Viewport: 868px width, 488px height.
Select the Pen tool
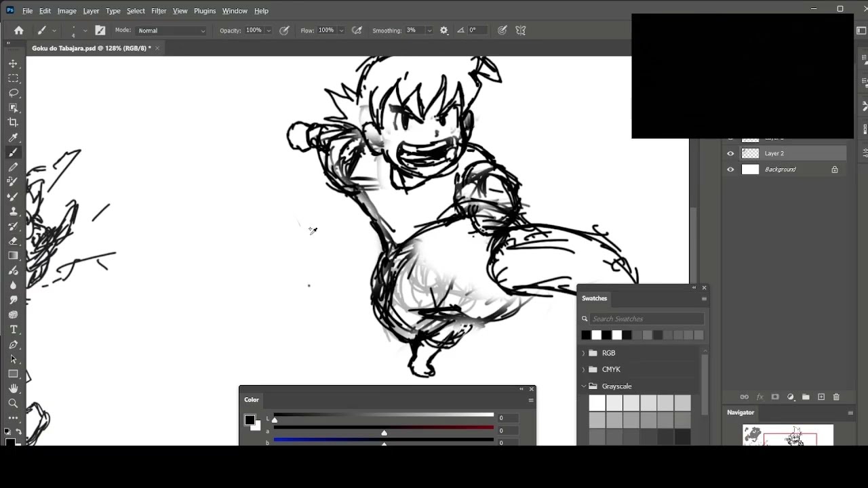(x=13, y=344)
